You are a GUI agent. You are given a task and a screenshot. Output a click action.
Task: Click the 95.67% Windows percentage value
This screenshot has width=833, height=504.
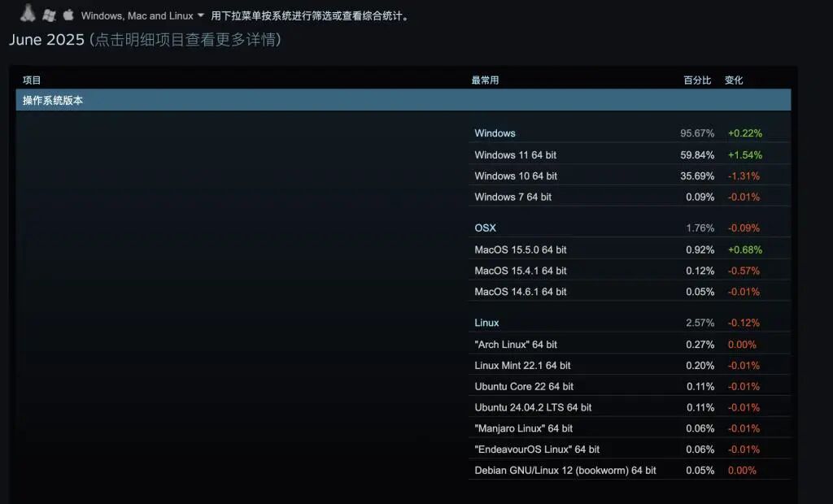(697, 133)
